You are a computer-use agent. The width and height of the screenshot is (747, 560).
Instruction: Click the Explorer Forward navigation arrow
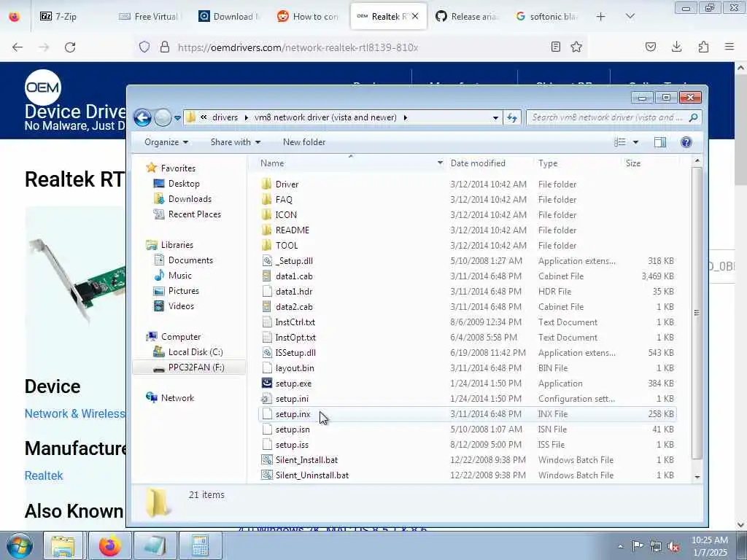point(163,117)
